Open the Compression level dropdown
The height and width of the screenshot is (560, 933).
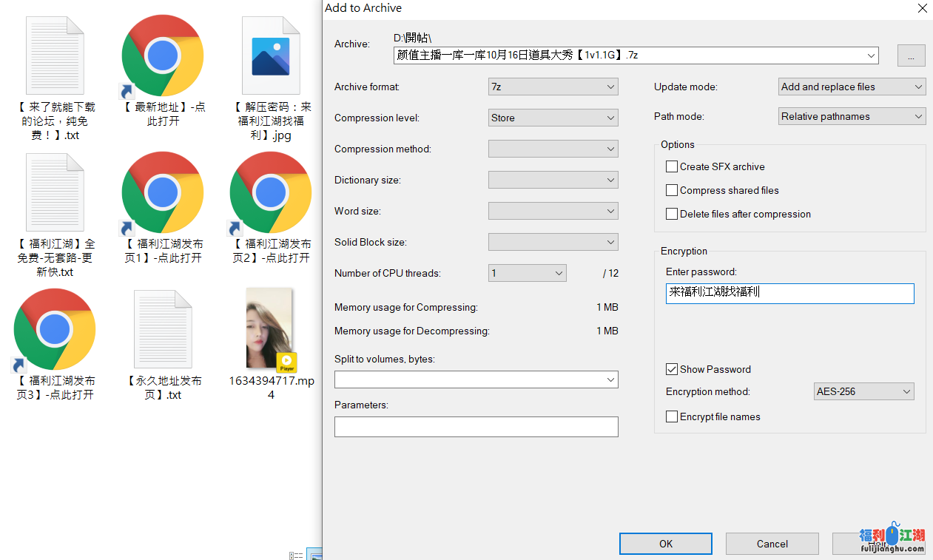pos(553,118)
